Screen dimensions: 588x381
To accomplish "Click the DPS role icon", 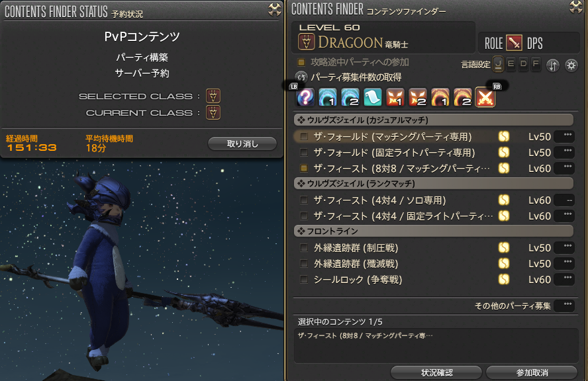I will pyautogui.click(x=514, y=43).
